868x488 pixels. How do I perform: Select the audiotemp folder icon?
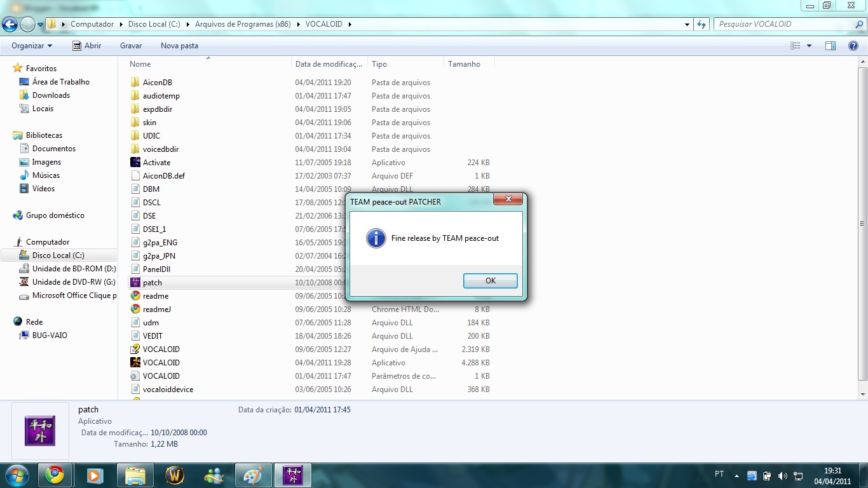(135, 96)
